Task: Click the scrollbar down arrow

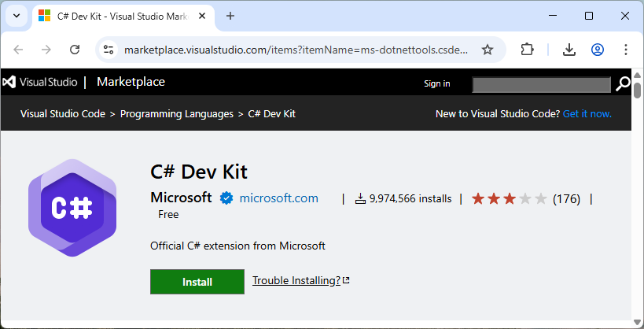Action: click(637, 322)
